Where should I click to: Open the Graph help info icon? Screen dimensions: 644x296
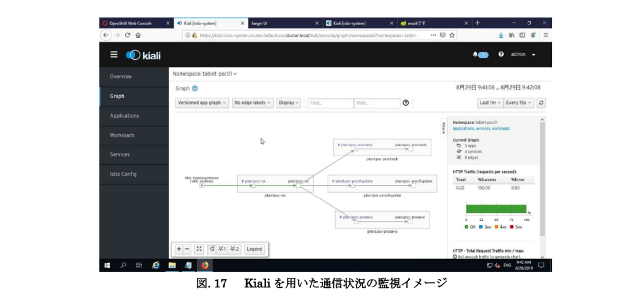tap(195, 89)
